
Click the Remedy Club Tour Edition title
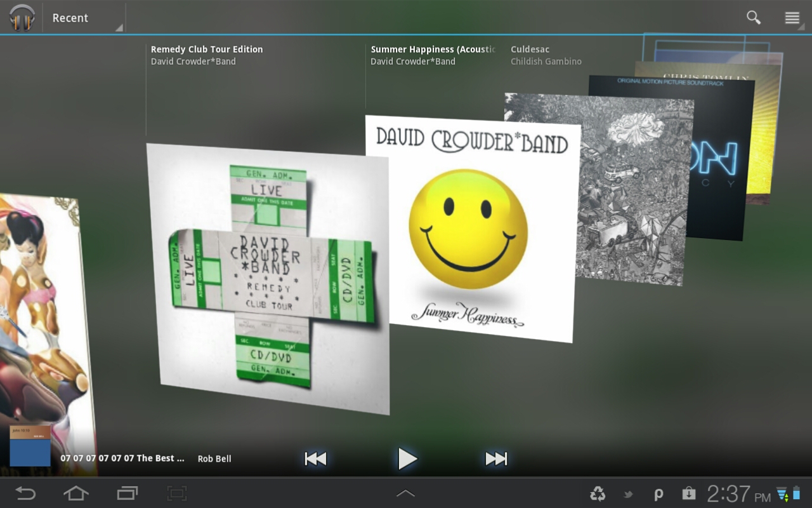tap(207, 49)
